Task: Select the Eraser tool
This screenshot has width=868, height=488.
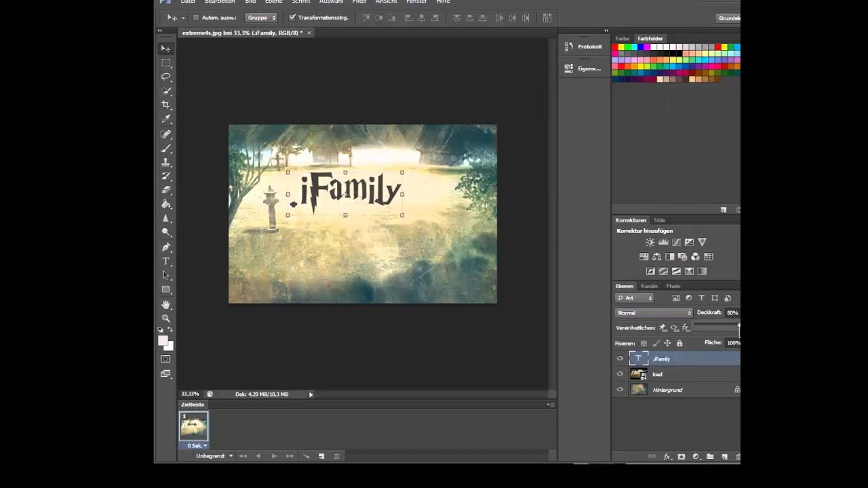Action: [x=166, y=190]
